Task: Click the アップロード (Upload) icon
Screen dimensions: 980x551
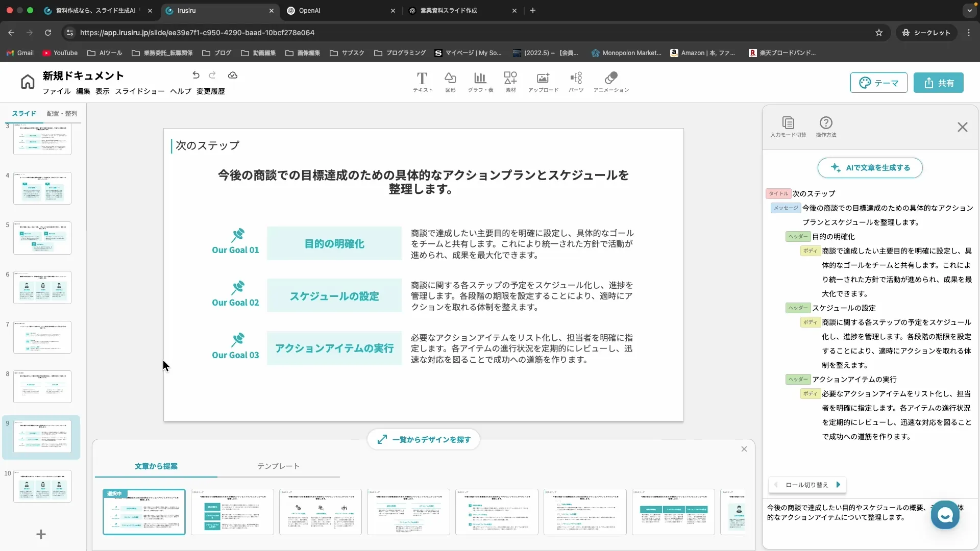Action: (x=543, y=82)
